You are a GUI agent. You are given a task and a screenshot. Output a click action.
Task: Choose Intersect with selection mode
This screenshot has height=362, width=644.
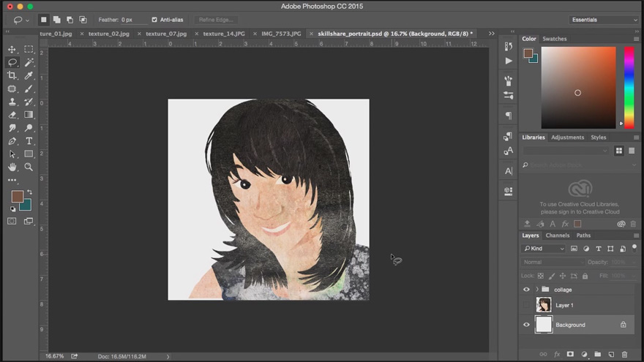83,20
